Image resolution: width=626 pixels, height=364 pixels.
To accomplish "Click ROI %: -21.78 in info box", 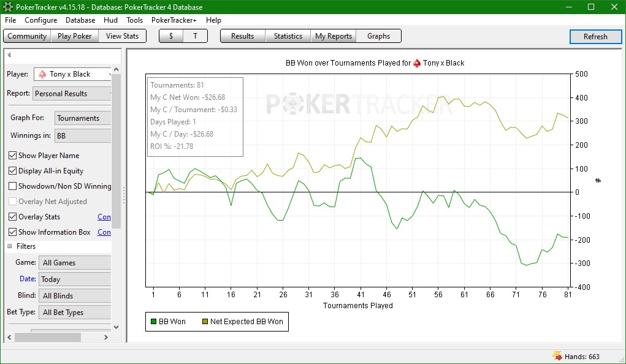I will [172, 146].
